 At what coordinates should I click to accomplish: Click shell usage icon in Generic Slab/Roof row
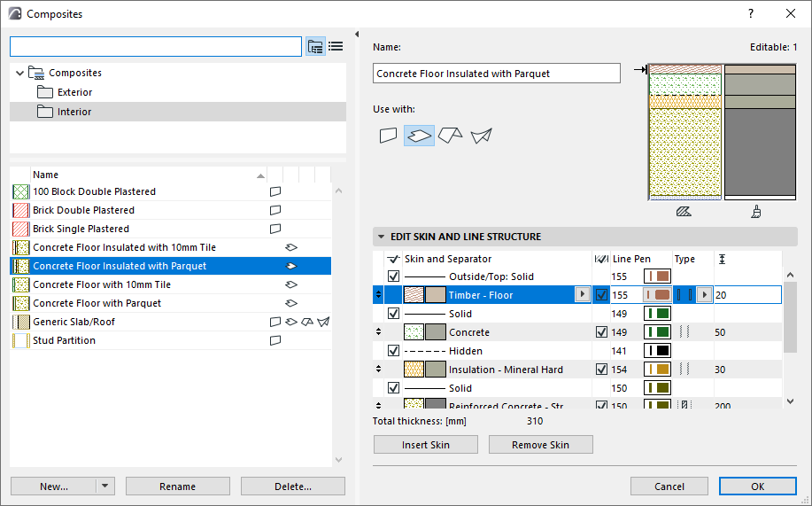point(324,322)
